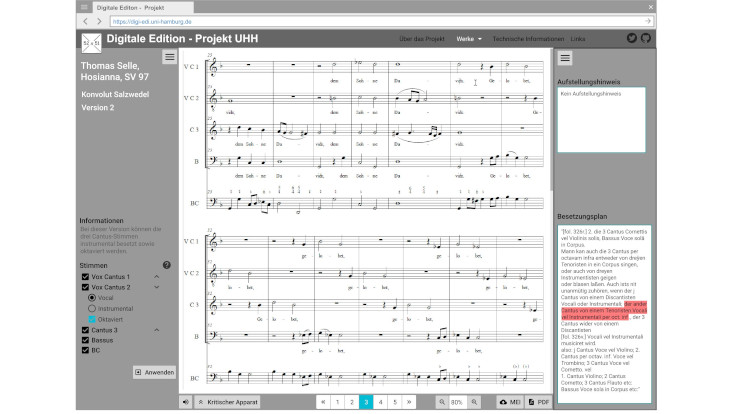
Task: Go to the last score page
Action: pyautogui.click(x=409, y=402)
